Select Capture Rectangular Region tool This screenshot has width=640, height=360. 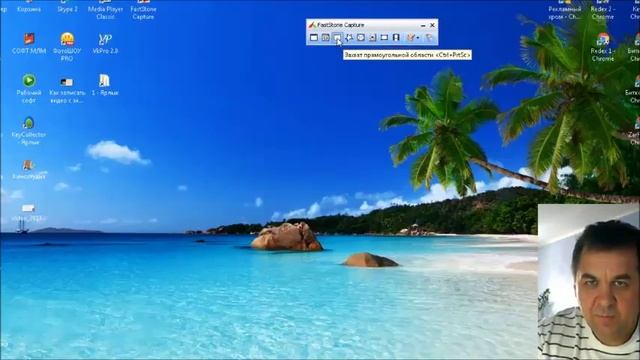coord(337,38)
